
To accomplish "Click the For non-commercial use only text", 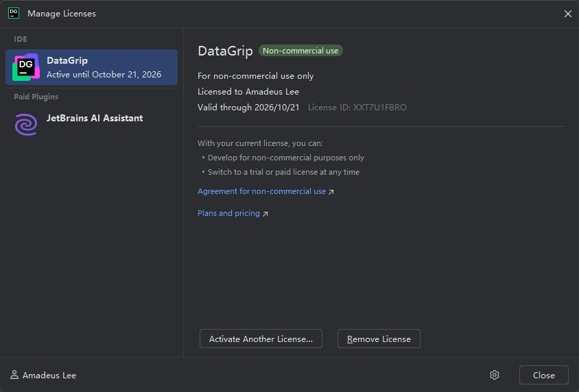I will 255,75.
